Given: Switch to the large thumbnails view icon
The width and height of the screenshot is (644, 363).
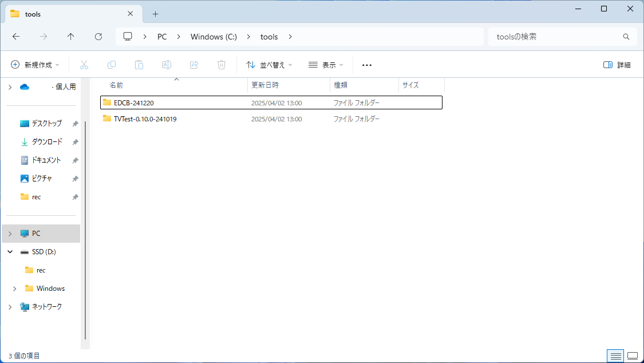Looking at the screenshot, I should pyautogui.click(x=633, y=356).
